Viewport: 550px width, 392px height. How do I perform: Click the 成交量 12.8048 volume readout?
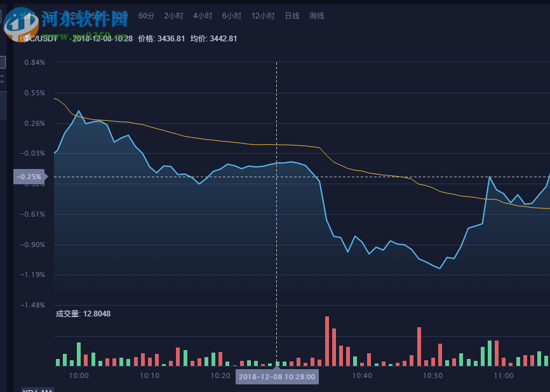(x=83, y=313)
